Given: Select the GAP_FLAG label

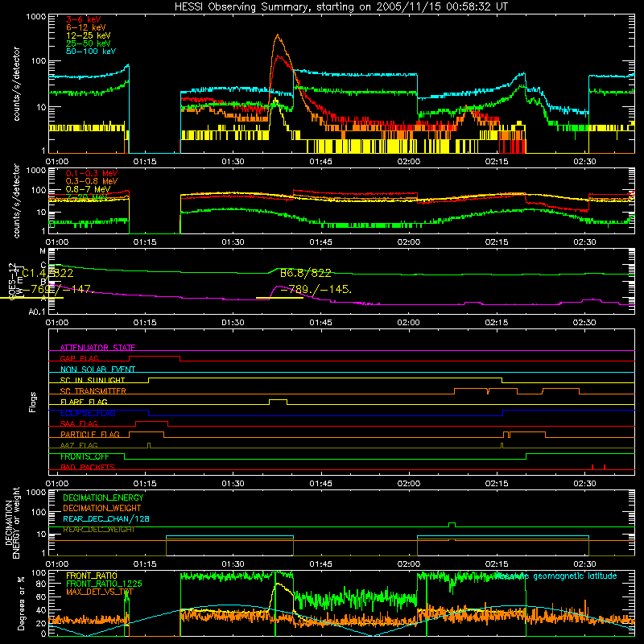Looking at the screenshot, I should pos(79,358).
